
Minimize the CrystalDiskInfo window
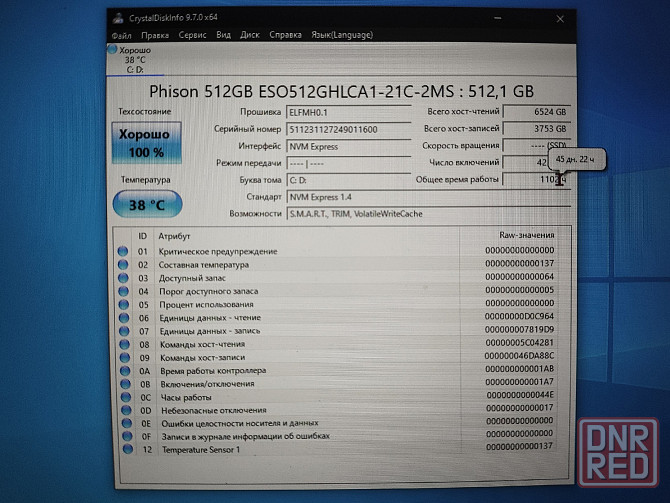coord(497,18)
